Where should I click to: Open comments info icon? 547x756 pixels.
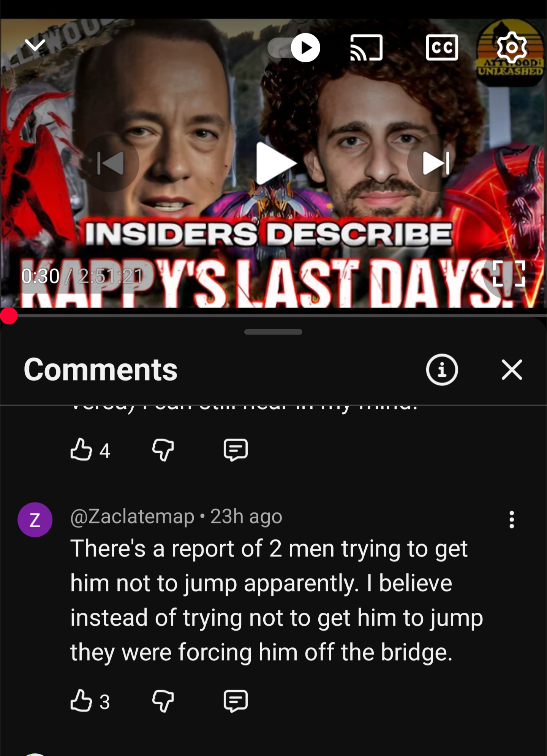pos(442,370)
